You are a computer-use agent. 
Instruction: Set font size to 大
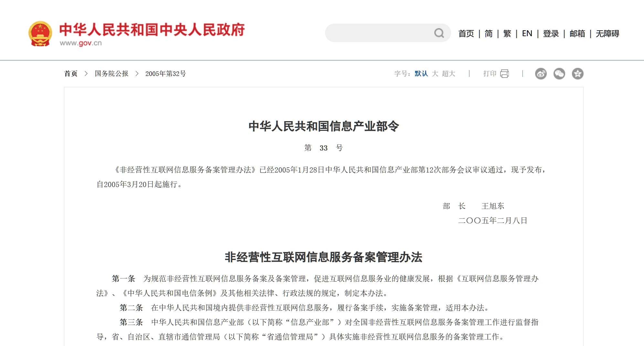435,74
